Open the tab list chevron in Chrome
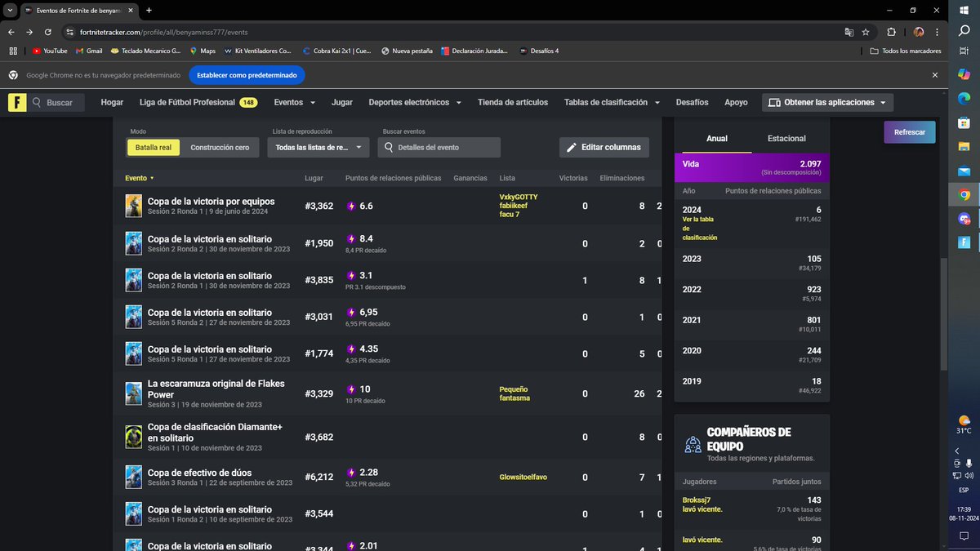 pyautogui.click(x=9, y=10)
